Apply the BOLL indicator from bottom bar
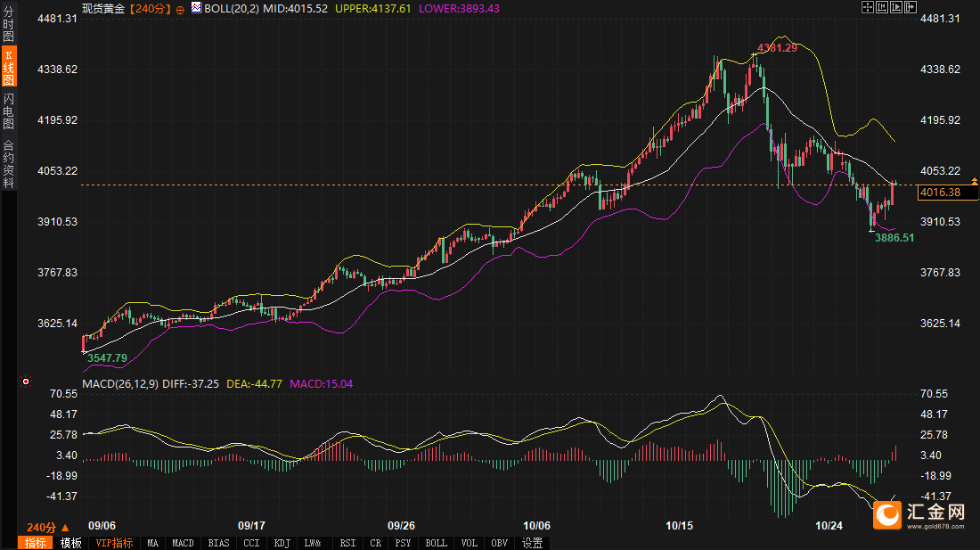The height and width of the screenshot is (550, 980). [437, 543]
